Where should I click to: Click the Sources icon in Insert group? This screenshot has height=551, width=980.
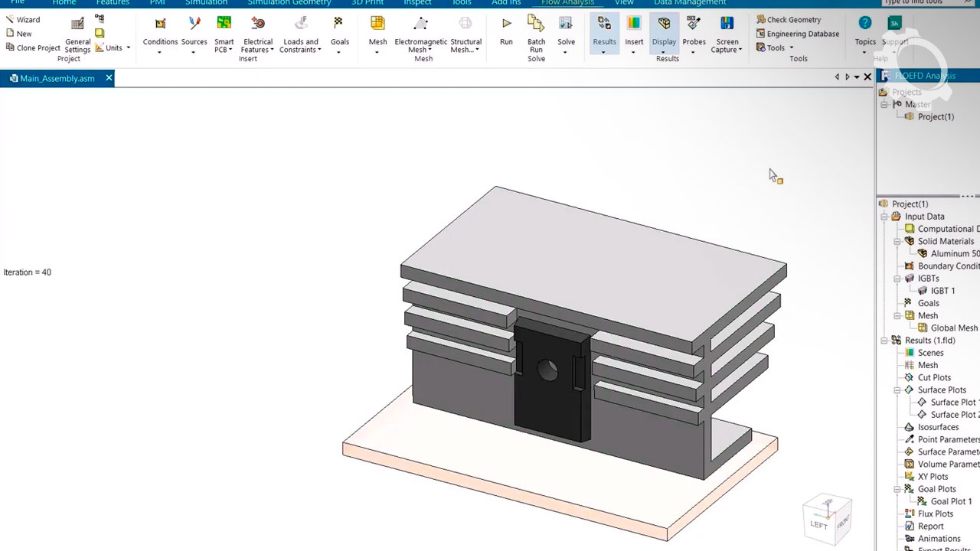point(194,24)
